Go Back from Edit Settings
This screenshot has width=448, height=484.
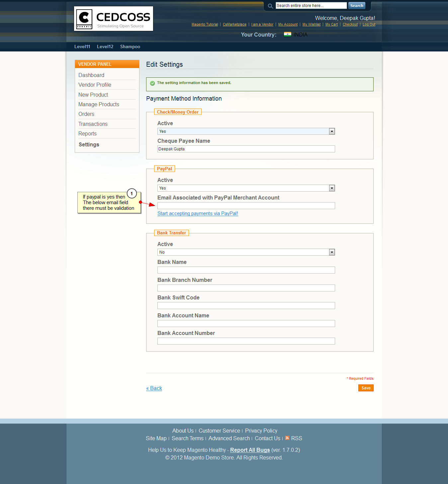pyautogui.click(x=154, y=388)
